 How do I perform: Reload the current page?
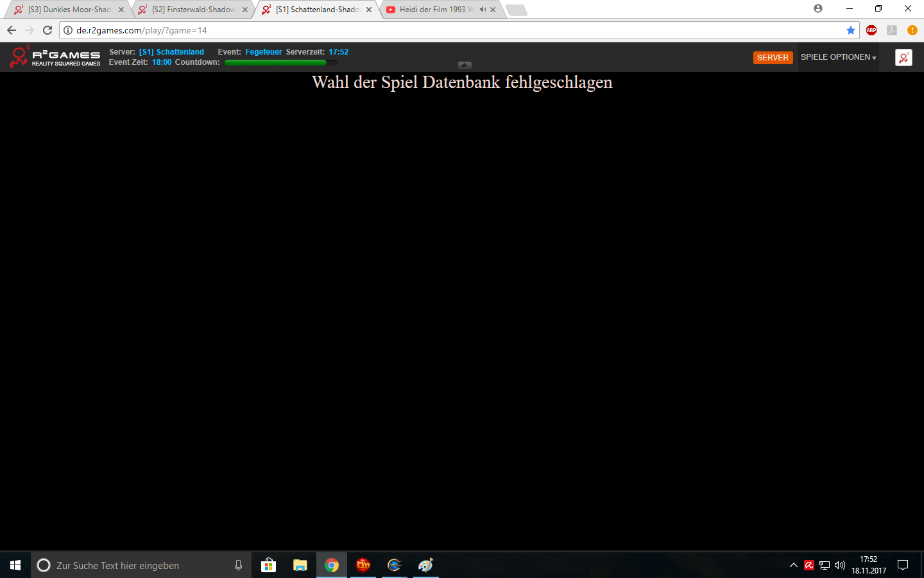click(x=47, y=30)
